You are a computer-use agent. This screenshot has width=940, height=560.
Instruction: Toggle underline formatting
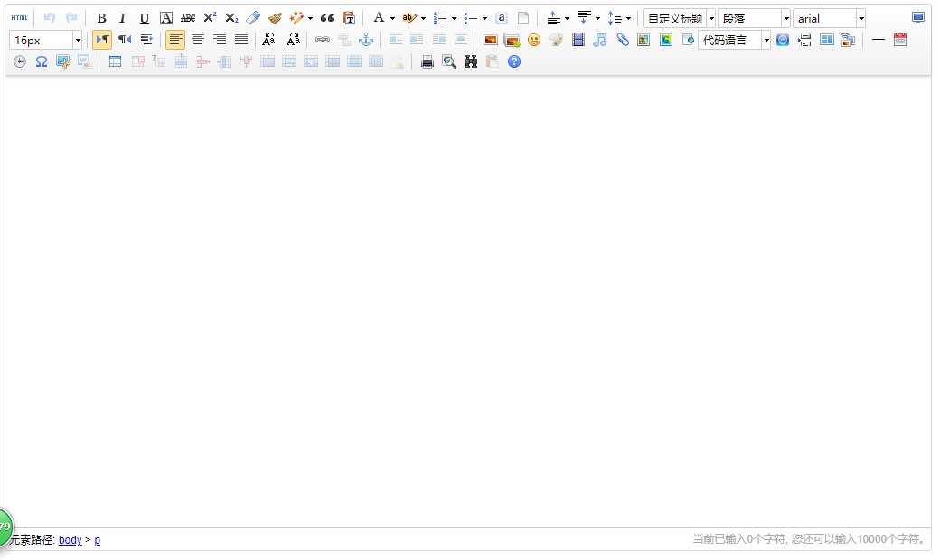click(x=145, y=19)
